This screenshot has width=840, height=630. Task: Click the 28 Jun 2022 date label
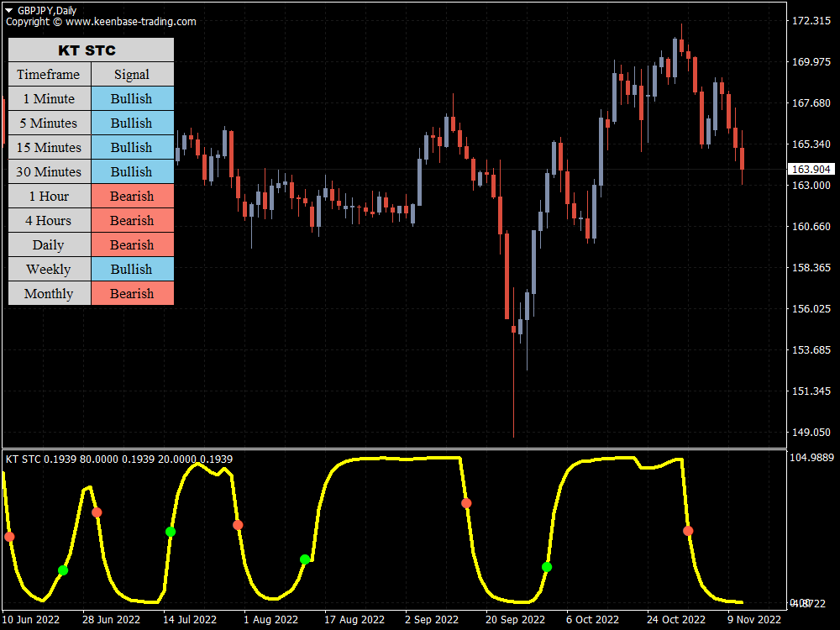pyautogui.click(x=111, y=620)
